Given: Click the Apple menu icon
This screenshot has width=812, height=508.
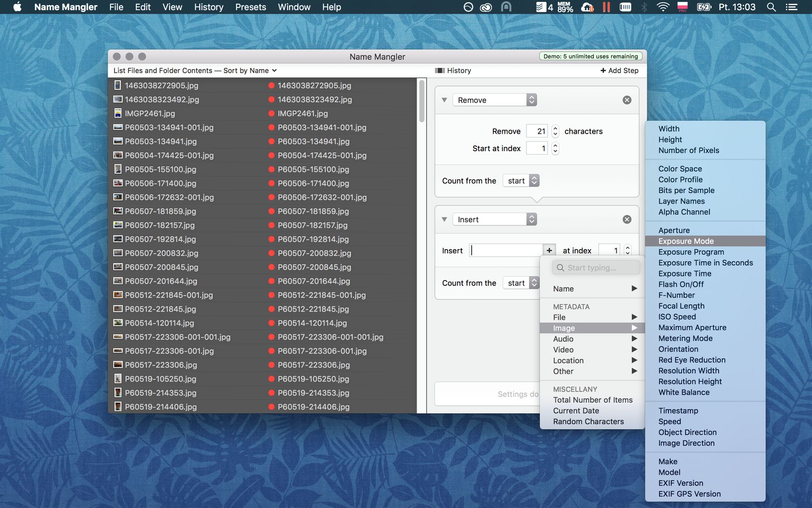Looking at the screenshot, I should coord(17,7).
